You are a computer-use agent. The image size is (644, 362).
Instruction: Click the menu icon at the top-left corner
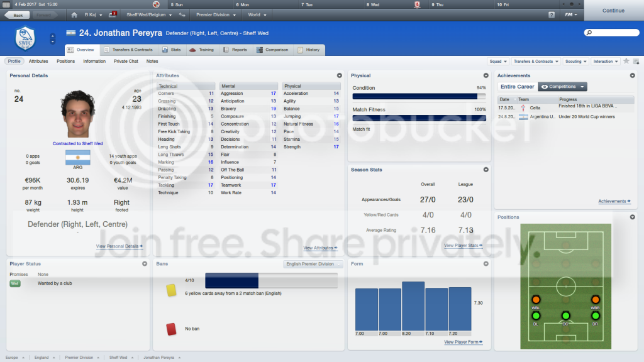coord(6,4)
